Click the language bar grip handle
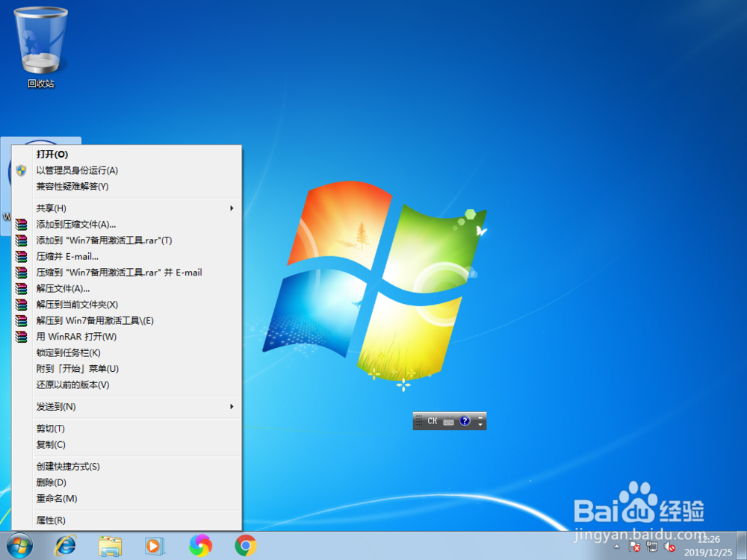This screenshot has width=747, height=560. click(418, 421)
